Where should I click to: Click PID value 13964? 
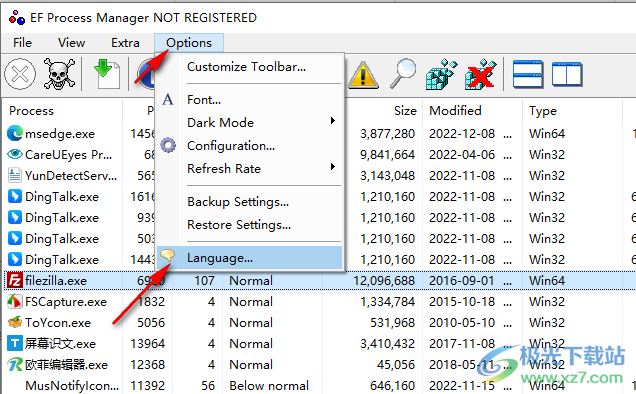point(148,344)
